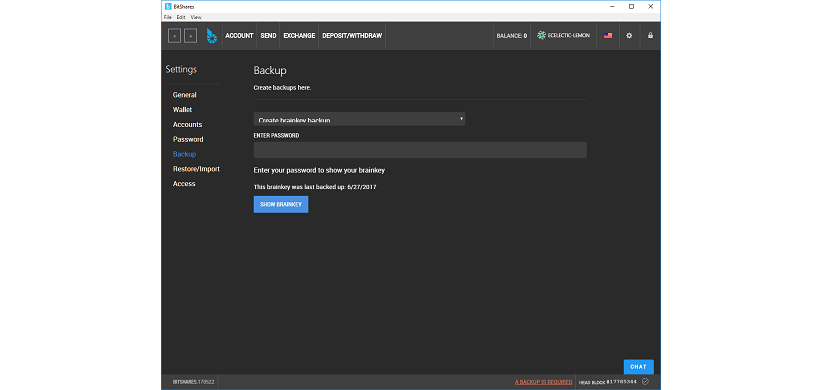The width and height of the screenshot is (838, 390).
Task: Select Password in Settings sidebar
Action: [188, 139]
